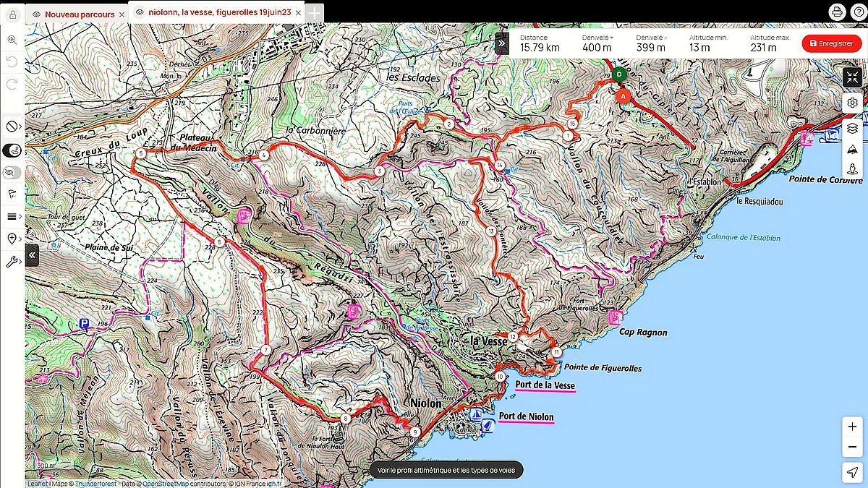Click the blue P parking icon
The width and height of the screenshot is (868, 488).
(85, 324)
